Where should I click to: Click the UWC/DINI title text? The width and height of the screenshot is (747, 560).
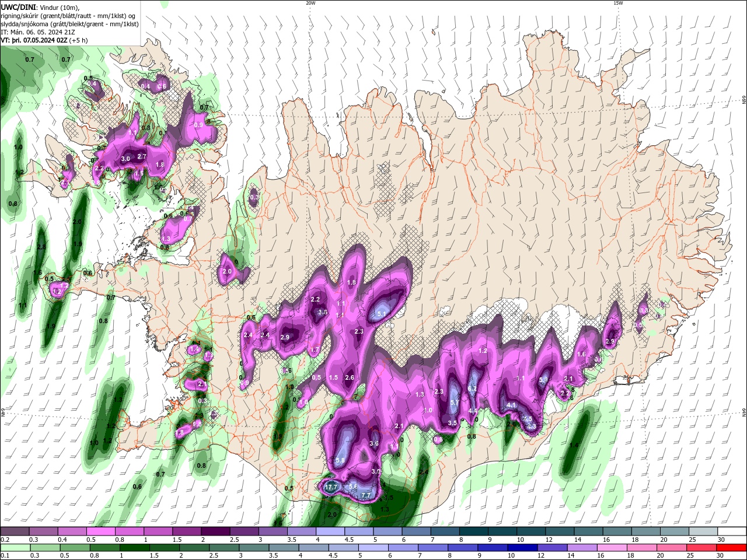tap(18, 6)
